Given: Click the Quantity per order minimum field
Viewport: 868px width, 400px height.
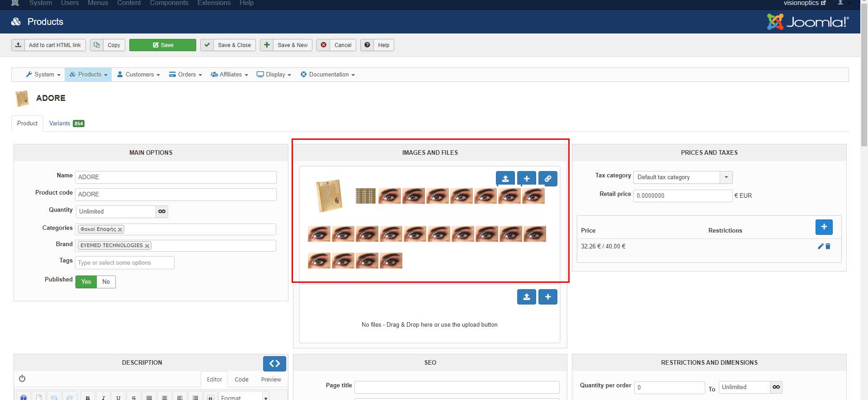Looking at the screenshot, I should pyautogui.click(x=670, y=388).
